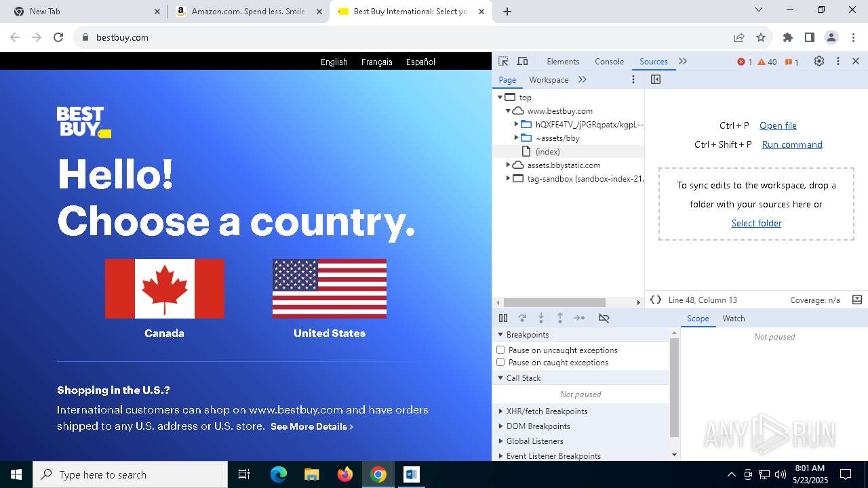Step out of current function

(x=560, y=318)
